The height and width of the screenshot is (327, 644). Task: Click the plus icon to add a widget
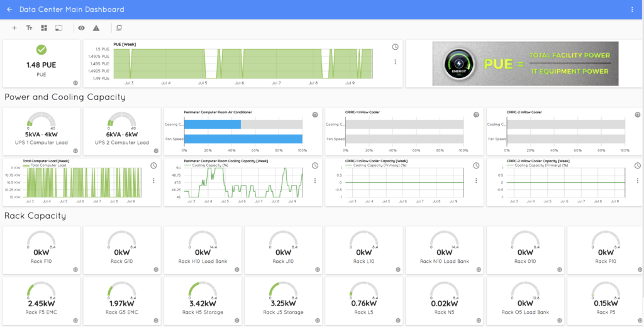pyautogui.click(x=14, y=28)
